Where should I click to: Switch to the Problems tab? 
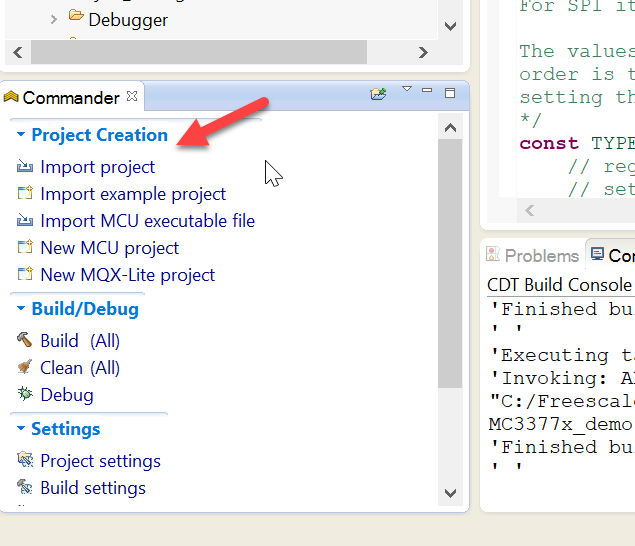click(x=532, y=256)
